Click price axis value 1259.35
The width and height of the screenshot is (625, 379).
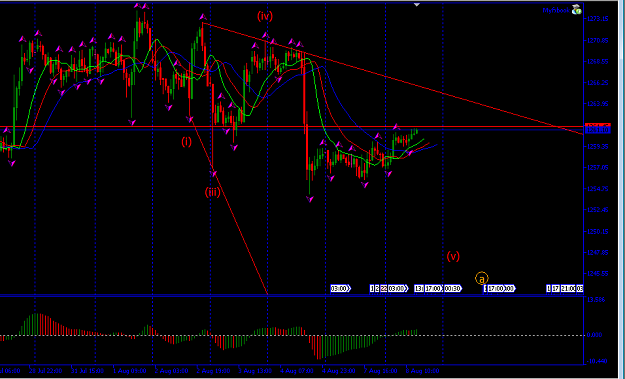[597, 146]
